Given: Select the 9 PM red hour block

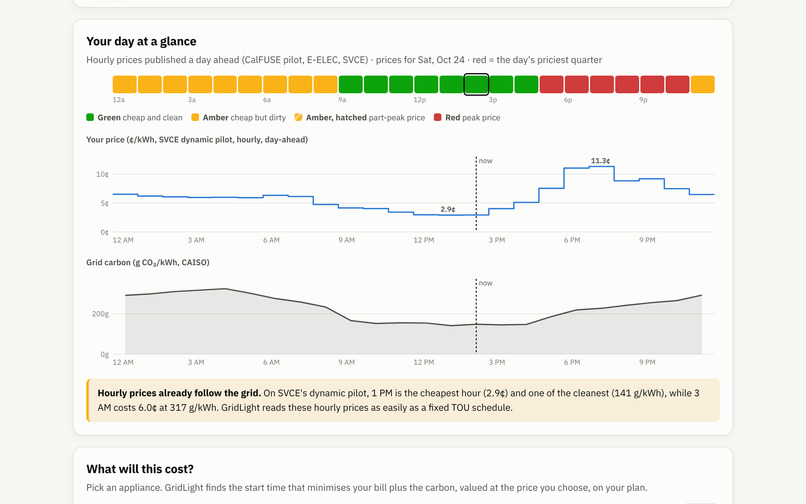Looking at the screenshot, I should pyautogui.click(x=652, y=84).
